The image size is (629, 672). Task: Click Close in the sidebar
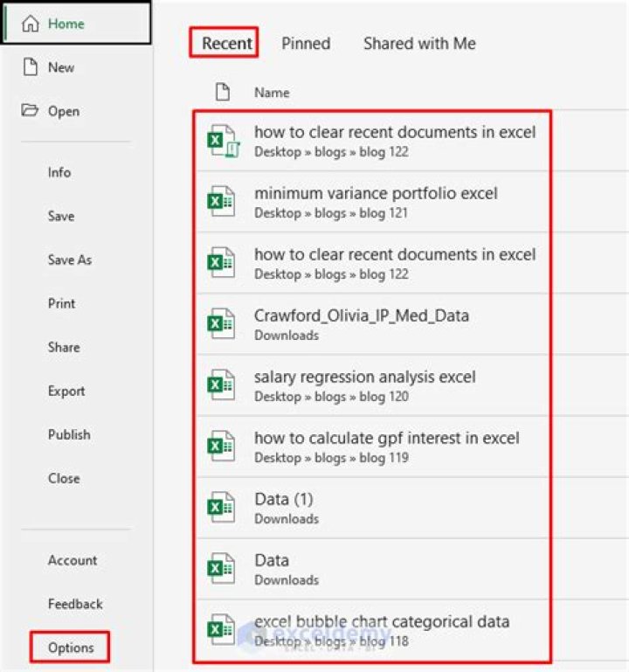click(x=64, y=478)
